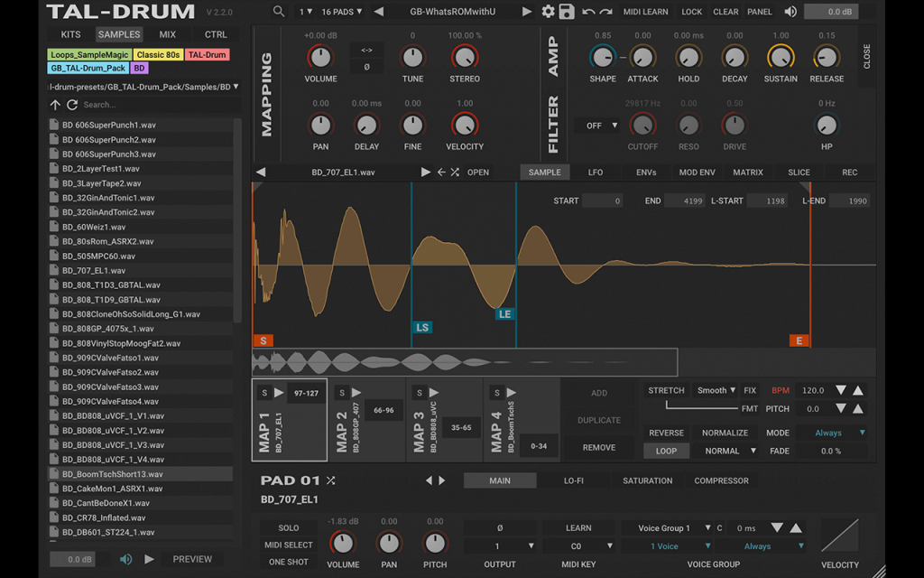Expand the filter type OFF dropdown
Image resolution: width=924 pixels, height=578 pixels.
click(x=598, y=126)
